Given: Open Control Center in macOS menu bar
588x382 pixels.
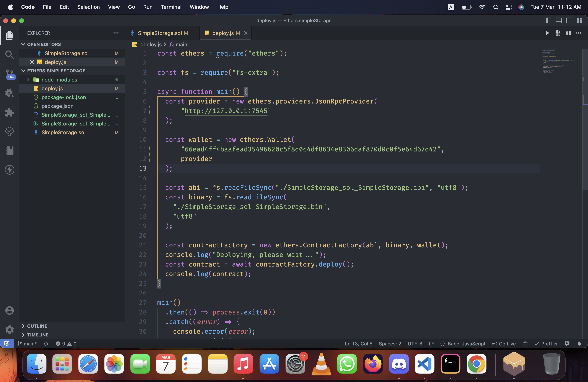Looking at the screenshot, I should pyautogui.click(x=508, y=7).
